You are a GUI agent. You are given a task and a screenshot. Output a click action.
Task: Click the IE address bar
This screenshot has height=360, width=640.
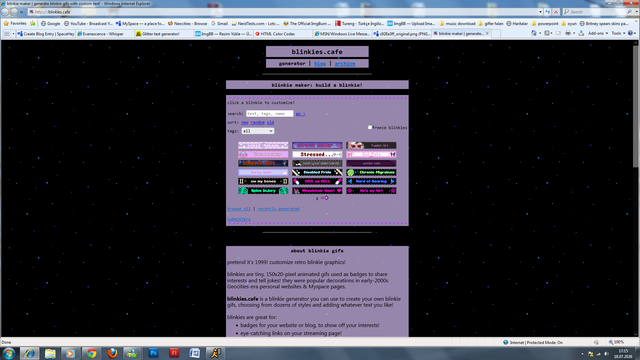pos(284,12)
